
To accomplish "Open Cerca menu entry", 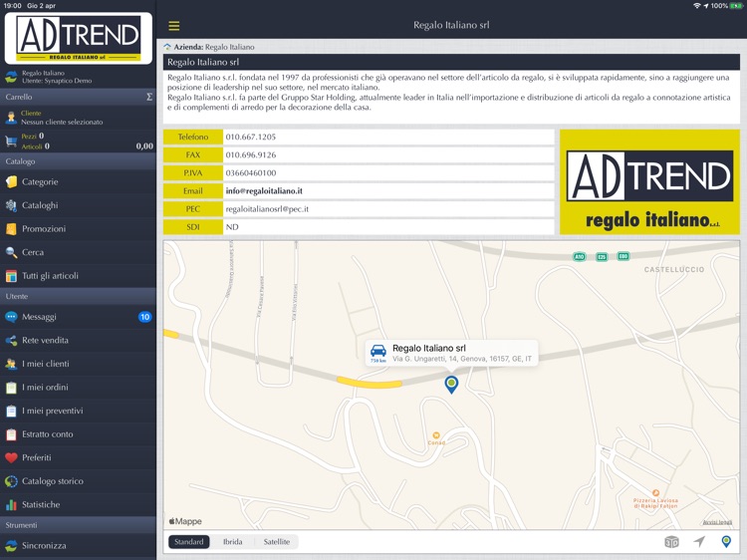I will [78, 252].
